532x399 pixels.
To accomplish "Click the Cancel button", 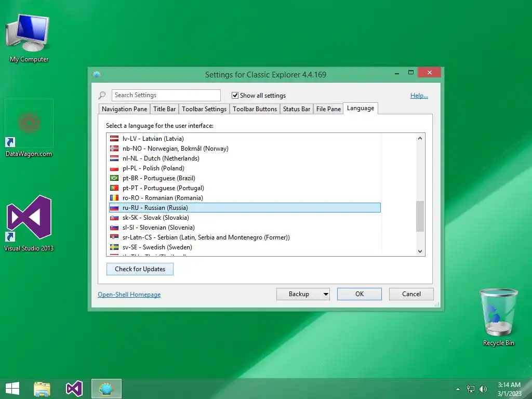I will point(411,294).
